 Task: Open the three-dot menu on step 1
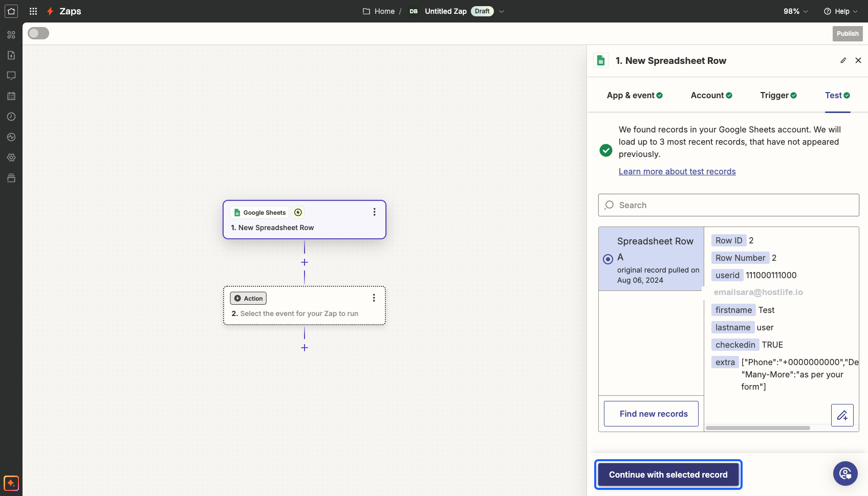coord(375,212)
